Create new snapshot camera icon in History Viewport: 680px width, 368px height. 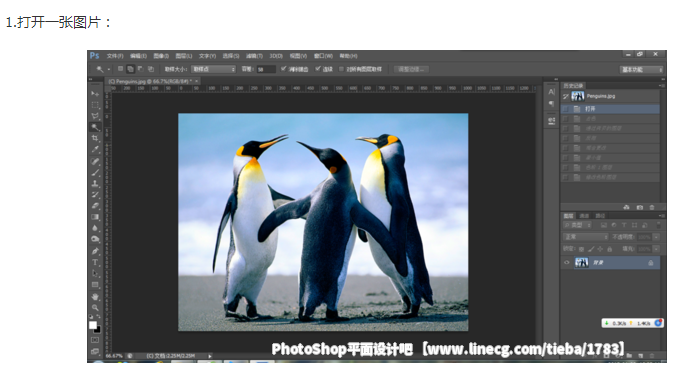pos(639,207)
